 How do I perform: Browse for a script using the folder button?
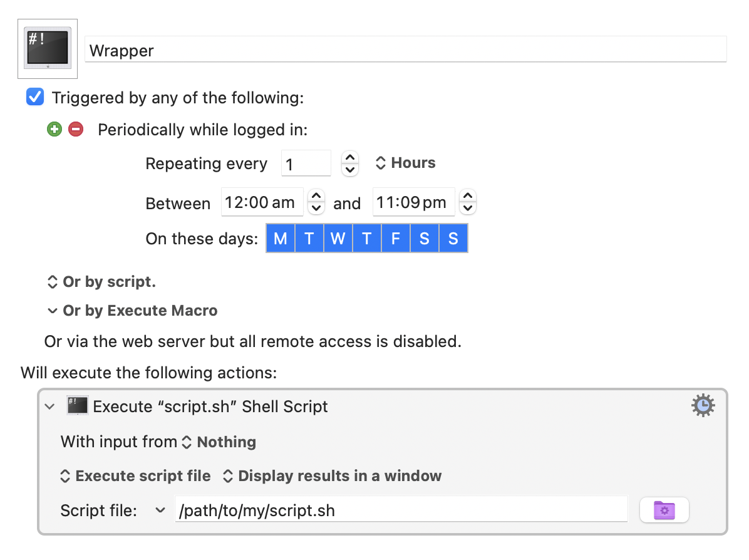[x=664, y=510]
